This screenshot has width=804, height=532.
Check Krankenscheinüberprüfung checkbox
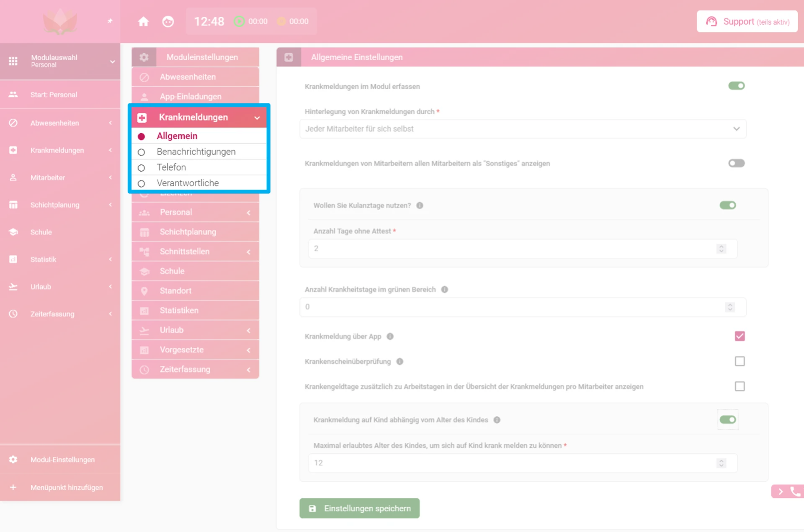pyautogui.click(x=740, y=361)
